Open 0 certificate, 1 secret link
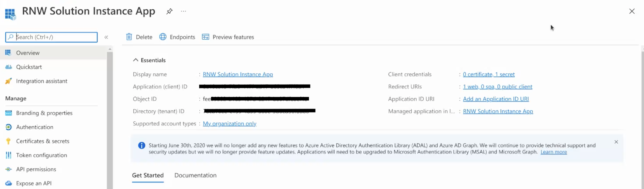The width and height of the screenshot is (644, 189). pyautogui.click(x=489, y=74)
